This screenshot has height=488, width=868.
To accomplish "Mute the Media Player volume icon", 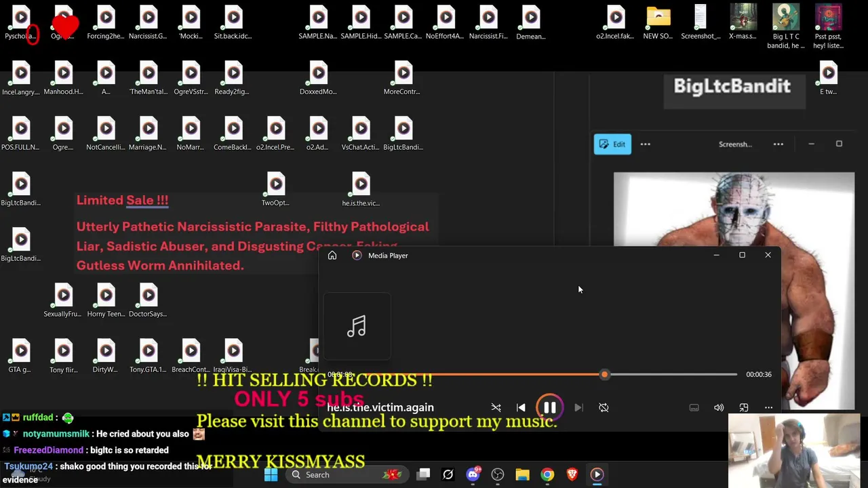I will click(719, 407).
